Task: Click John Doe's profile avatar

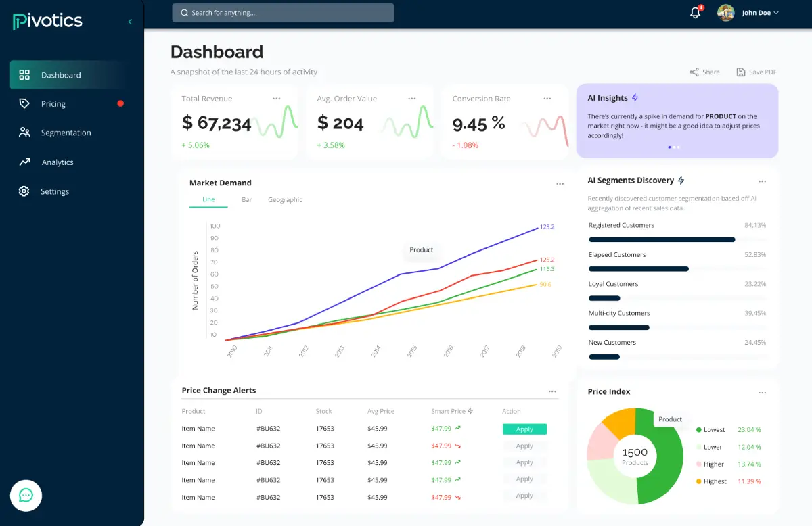Action: pos(726,13)
